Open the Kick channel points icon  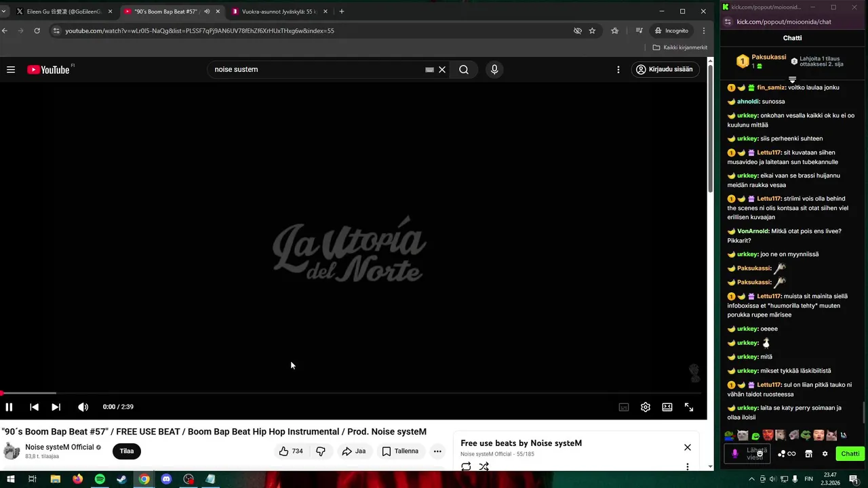787,453
